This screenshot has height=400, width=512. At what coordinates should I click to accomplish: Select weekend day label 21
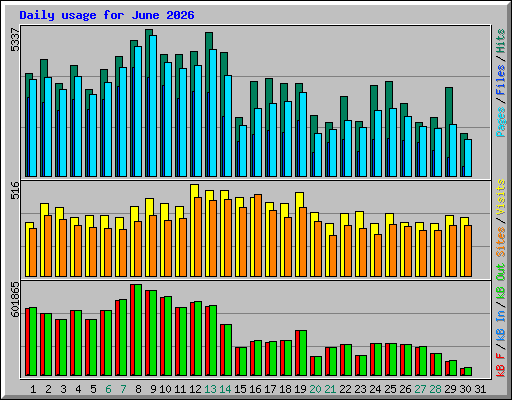coord(330,389)
